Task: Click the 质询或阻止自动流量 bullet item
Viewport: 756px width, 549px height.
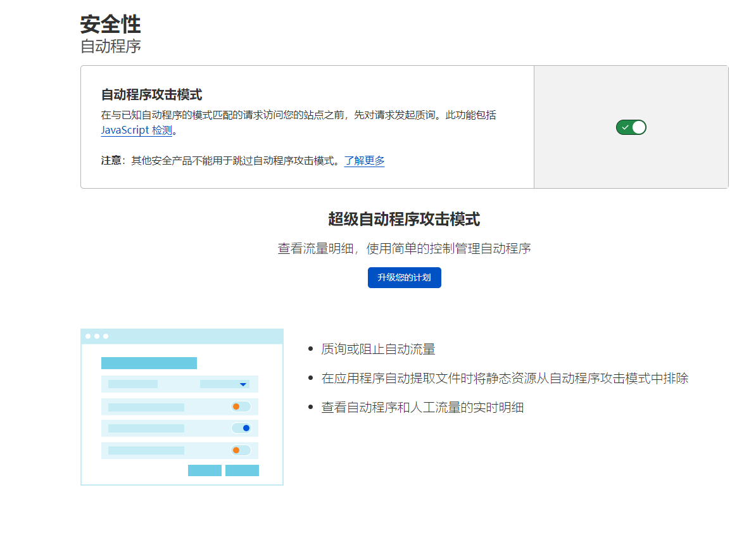Action: (378, 349)
